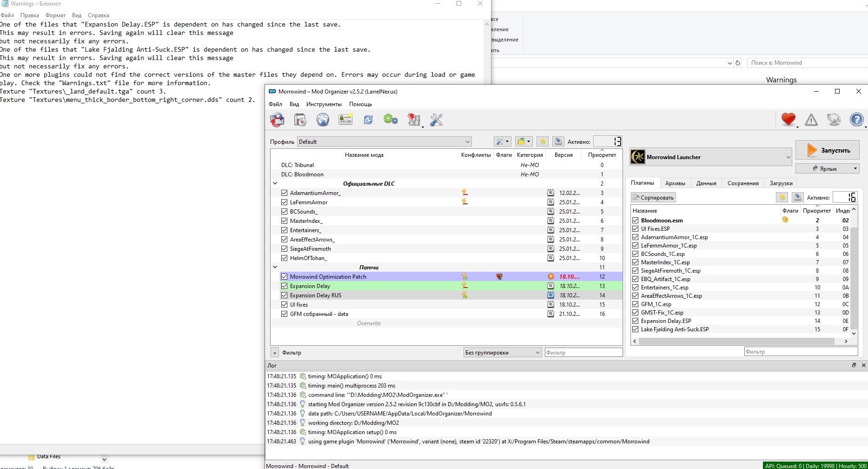Viewport: 868px width, 469px height.
Task: Uncheck the AdamantiumArmor_ mod checkbox
Action: 285,193
